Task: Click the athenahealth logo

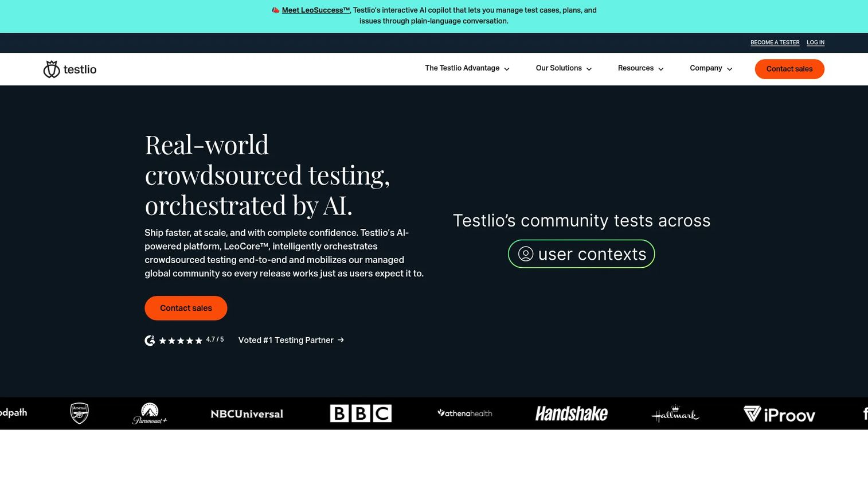Action: point(465,413)
